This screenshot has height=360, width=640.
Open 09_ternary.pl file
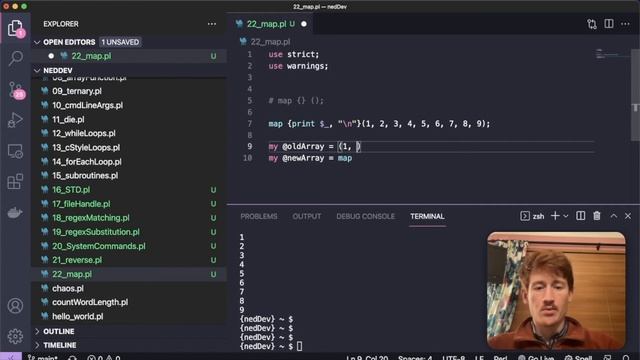coord(130,91)
